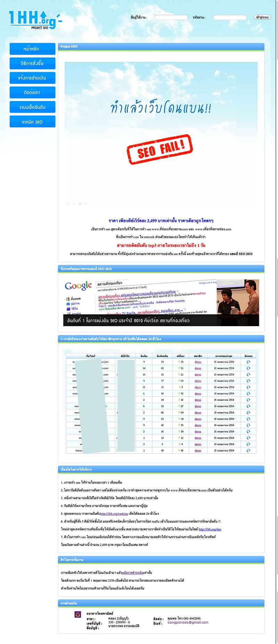Open the หน้าหลัก menu item
Image resolution: width=278 pixels, height=644 pixels.
tap(32, 49)
